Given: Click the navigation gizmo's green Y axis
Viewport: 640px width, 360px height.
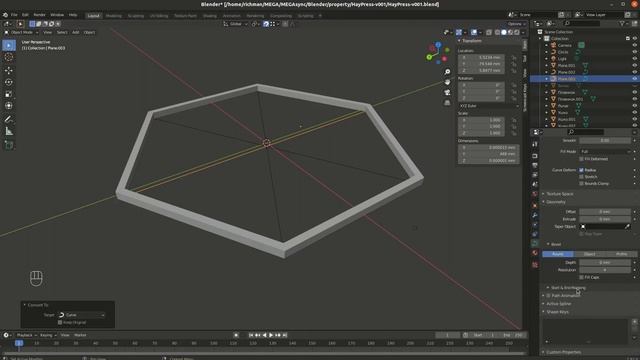Looking at the screenshot, I should (x=429, y=57).
